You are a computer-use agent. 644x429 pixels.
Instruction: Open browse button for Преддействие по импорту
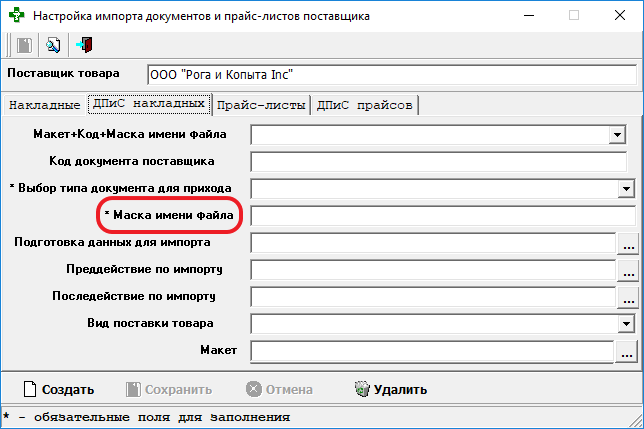(x=627, y=270)
